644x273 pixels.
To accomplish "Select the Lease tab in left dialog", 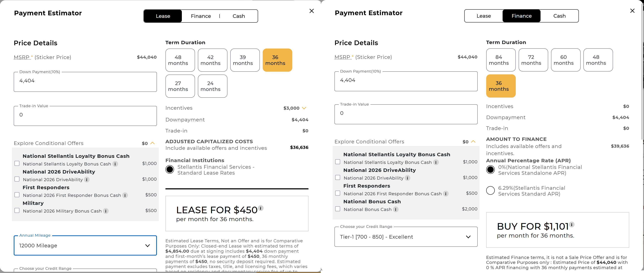I will tap(163, 16).
